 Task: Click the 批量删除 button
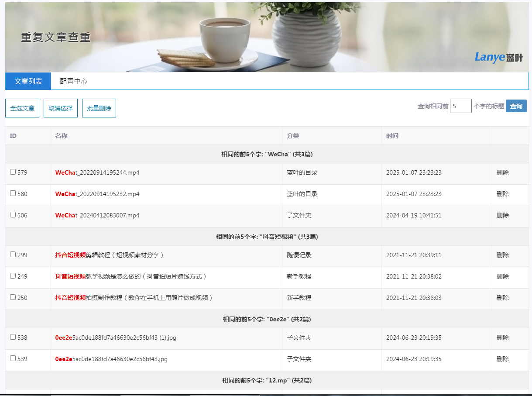pos(99,108)
